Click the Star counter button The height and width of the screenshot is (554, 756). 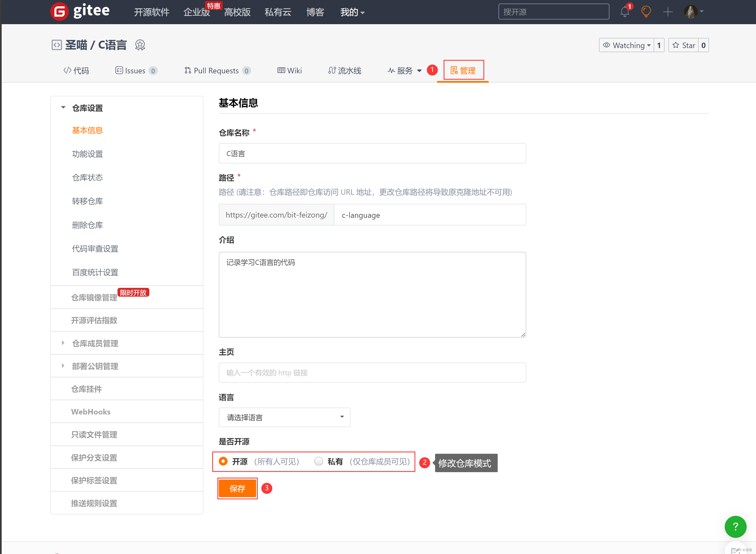702,45
